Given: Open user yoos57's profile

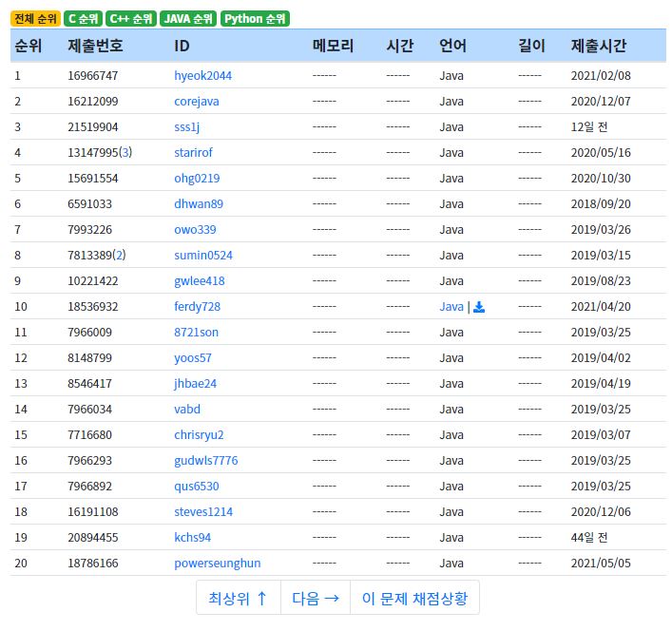Looking at the screenshot, I should (193, 358).
